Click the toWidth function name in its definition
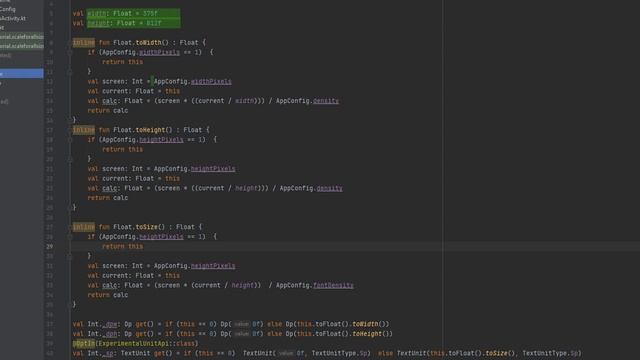 [x=149, y=42]
